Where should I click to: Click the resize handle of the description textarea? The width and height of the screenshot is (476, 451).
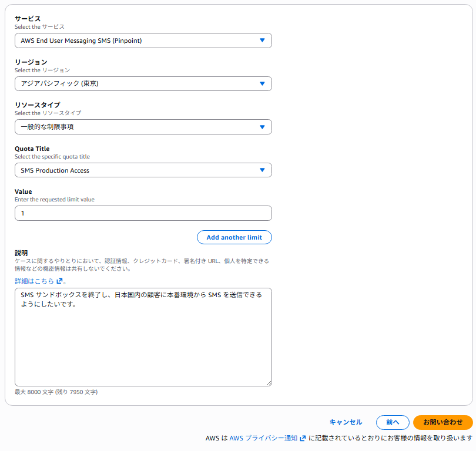click(269, 383)
